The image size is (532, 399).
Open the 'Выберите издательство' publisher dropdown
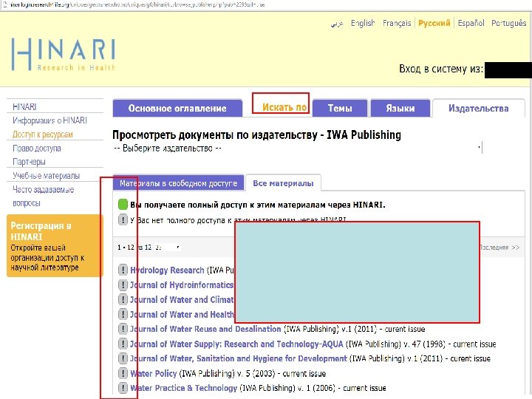click(297, 148)
